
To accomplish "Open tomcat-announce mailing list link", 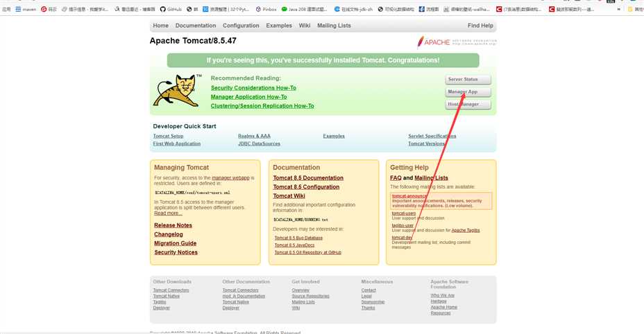I will tap(409, 196).
